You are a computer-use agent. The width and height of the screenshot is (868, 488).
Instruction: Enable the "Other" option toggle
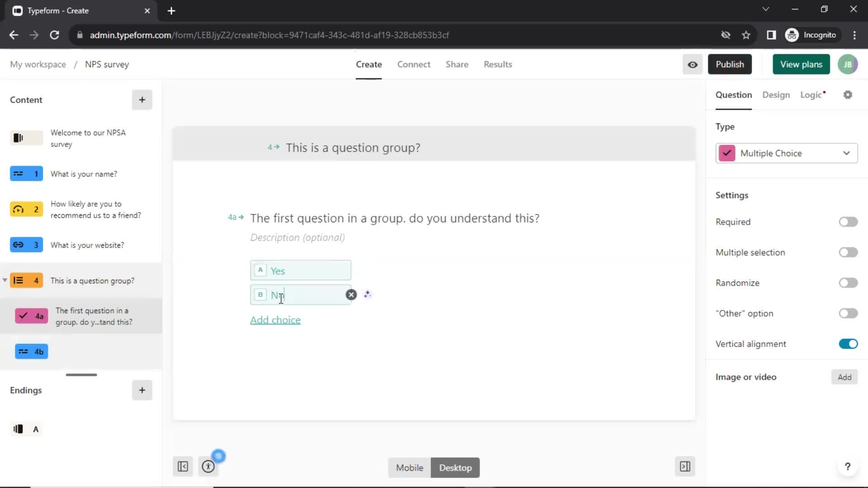coord(848,314)
